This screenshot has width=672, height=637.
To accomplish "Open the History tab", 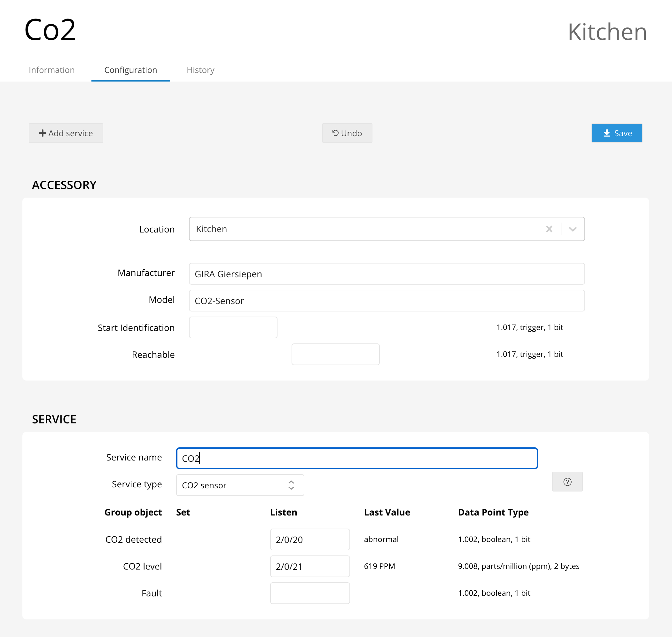I will click(x=200, y=70).
